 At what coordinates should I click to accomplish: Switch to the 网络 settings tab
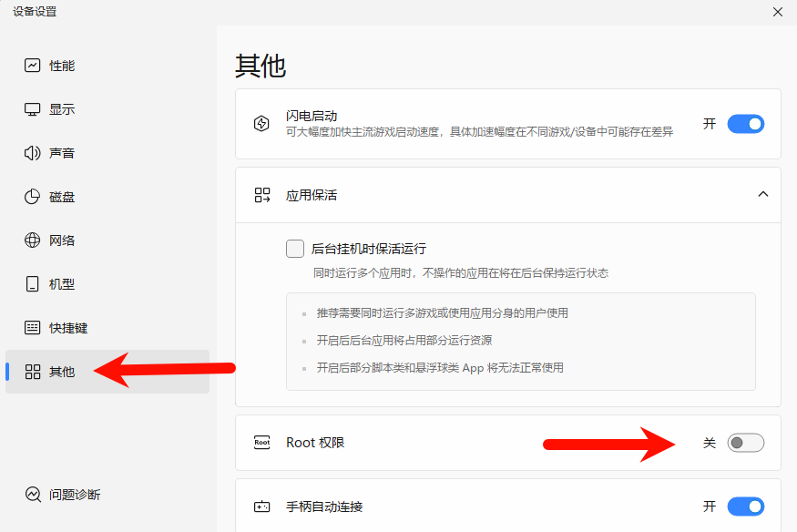tap(62, 240)
